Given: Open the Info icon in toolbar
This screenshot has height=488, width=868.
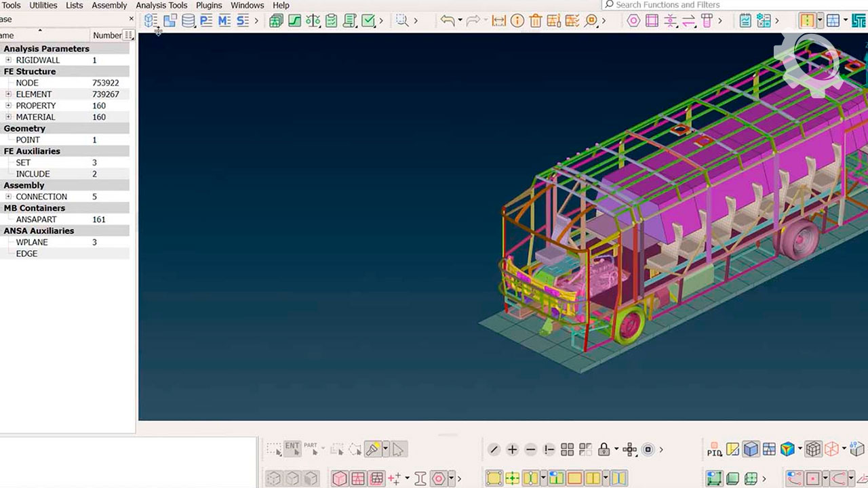Looking at the screenshot, I should pos(517,20).
